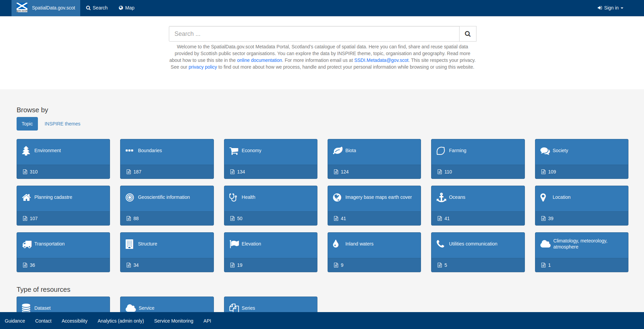Open Analytics (admin only) footer link
Image resolution: width=644 pixels, height=329 pixels.
(121, 321)
